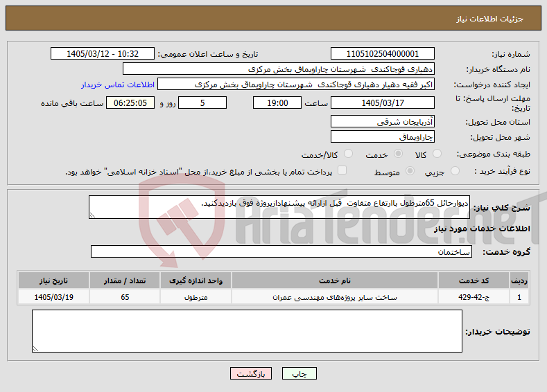This screenshot has height=392, width=547.
Task: Click the unit cell مترطول
Action: tap(196, 297)
